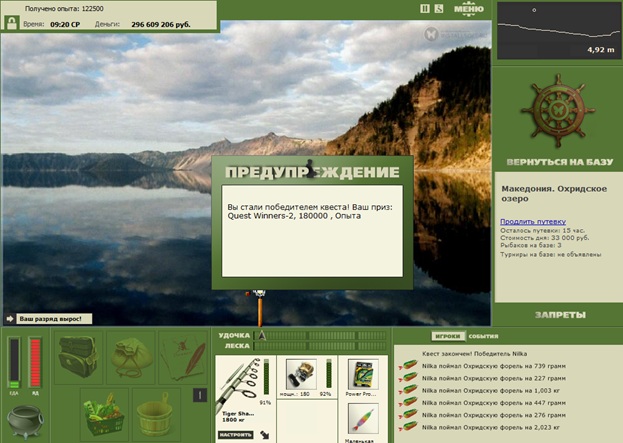Open the grocery food basket icon
Screen dimensions: 623x443
pyautogui.click(x=104, y=414)
